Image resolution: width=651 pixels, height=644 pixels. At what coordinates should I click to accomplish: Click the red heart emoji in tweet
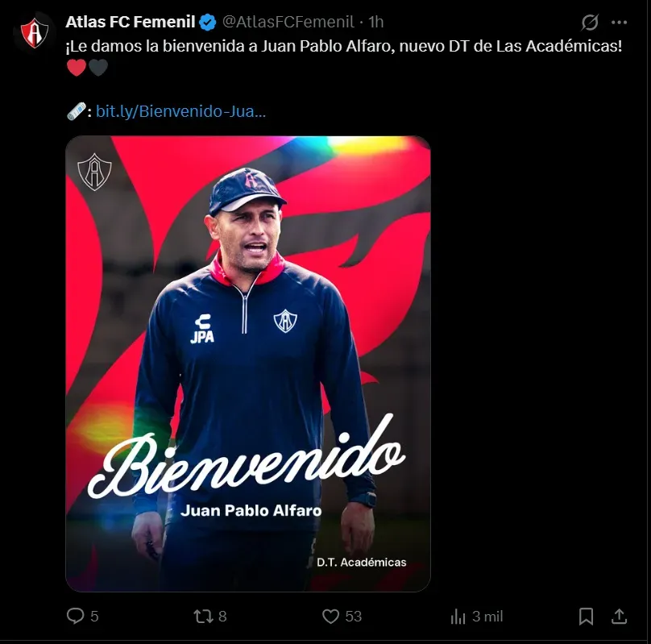(x=76, y=68)
